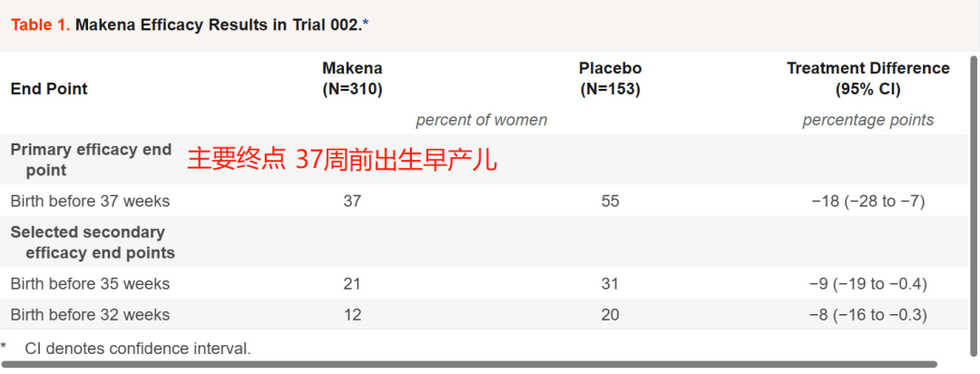
Task: Click the red "Table 1." label
Action: coord(40,25)
